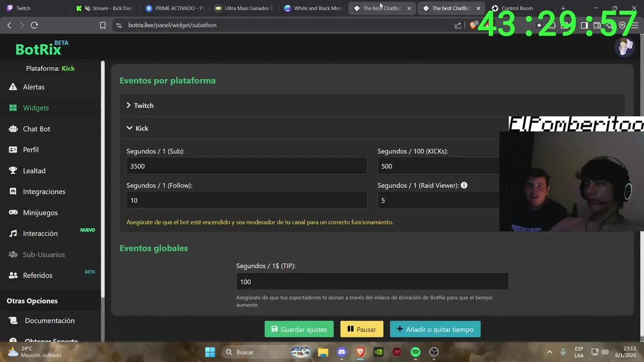644x362 pixels.
Task: Open Interacción music section
Action: point(50,233)
